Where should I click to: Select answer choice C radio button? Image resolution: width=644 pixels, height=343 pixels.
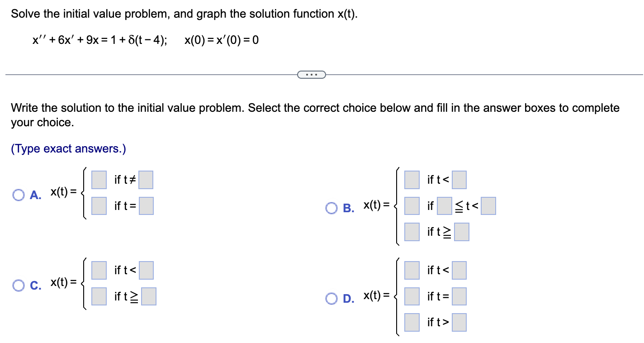(19, 285)
